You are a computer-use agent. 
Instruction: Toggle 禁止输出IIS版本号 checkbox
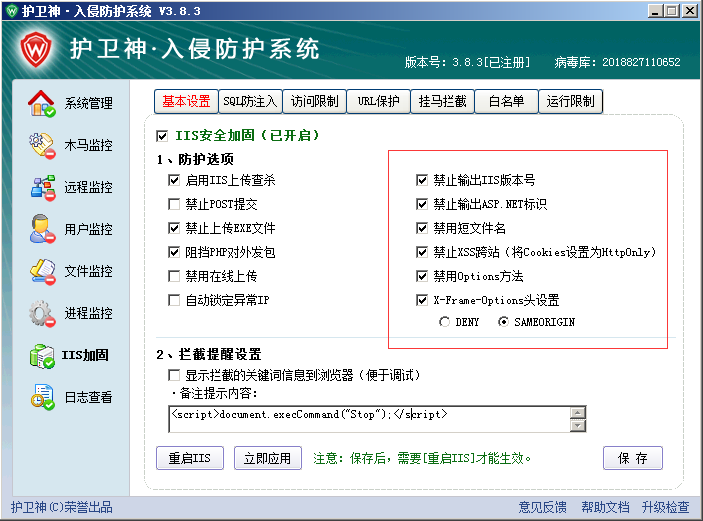(x=422, y=180)
